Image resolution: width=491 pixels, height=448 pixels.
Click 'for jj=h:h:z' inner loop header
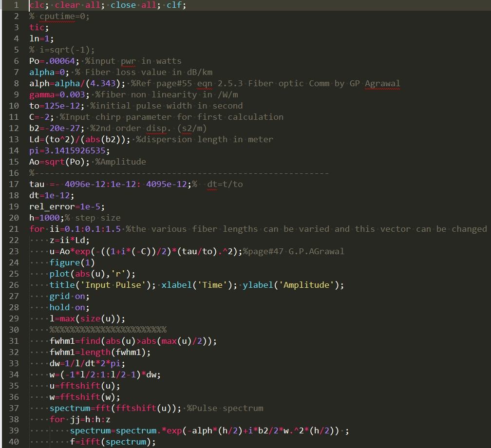pos(80,419)
